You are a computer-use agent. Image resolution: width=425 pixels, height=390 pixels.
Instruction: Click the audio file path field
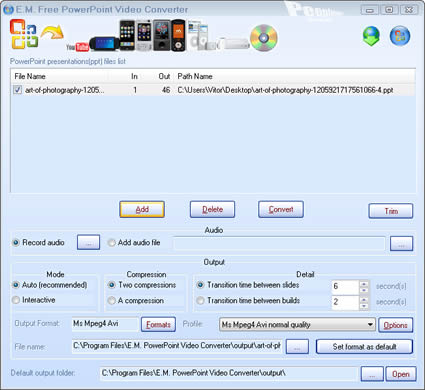point(279,244)
